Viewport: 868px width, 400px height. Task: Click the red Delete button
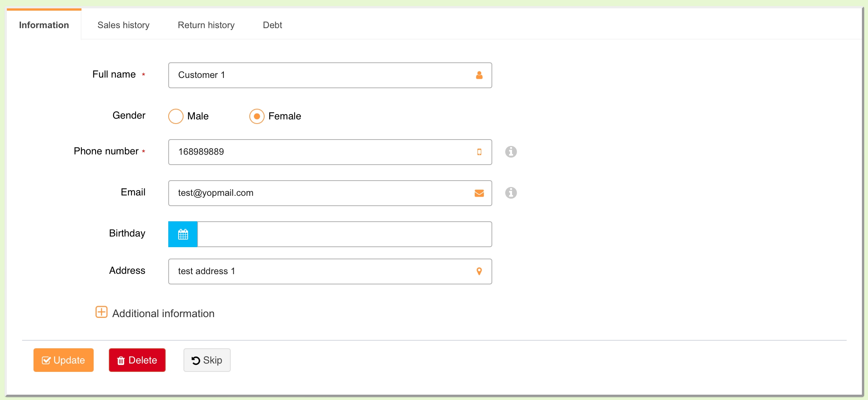(137, 360)
